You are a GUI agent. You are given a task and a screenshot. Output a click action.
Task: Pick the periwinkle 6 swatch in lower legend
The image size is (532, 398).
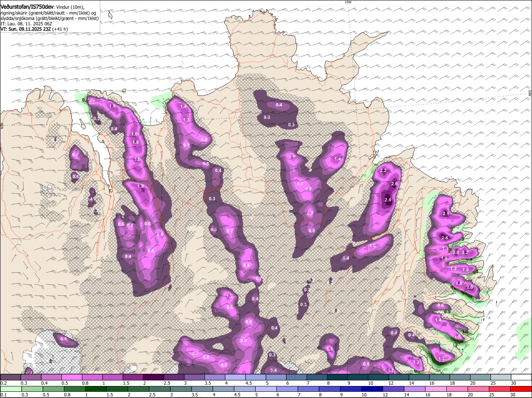(287, 389)
